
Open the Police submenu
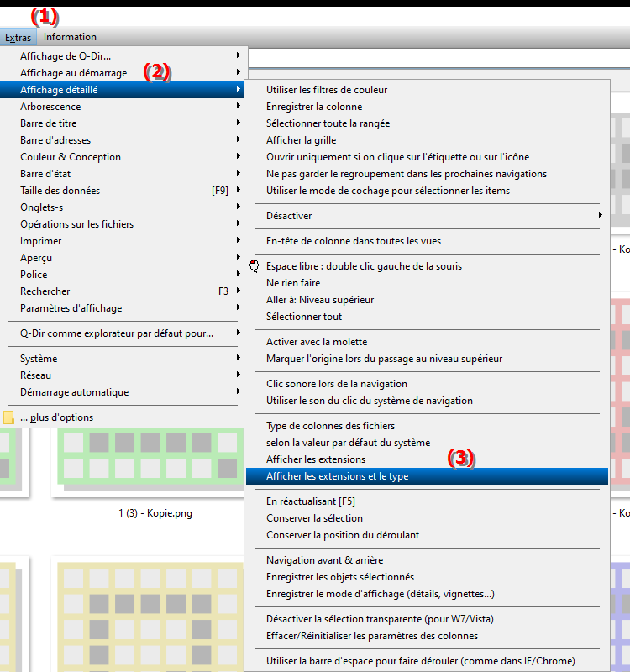(x=122, y=275)
